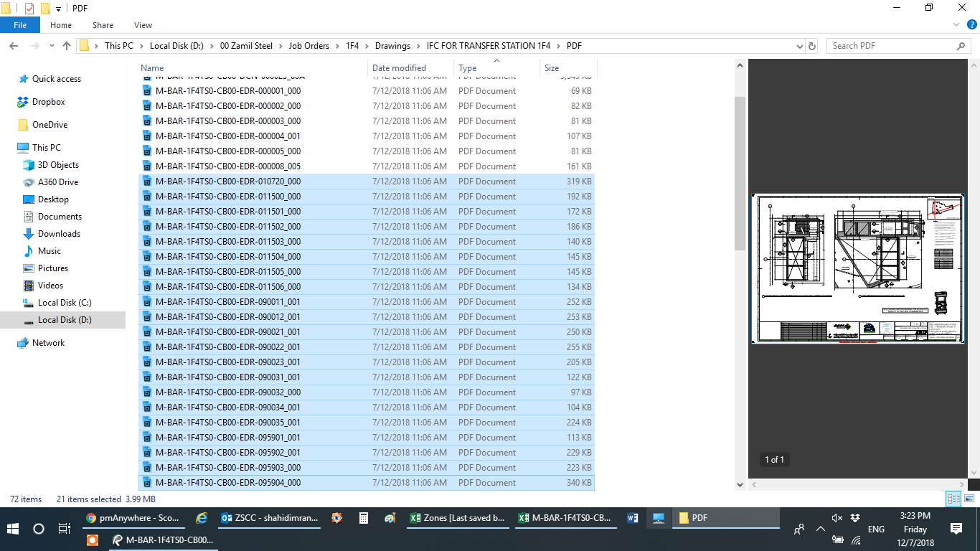
Task: Mute volume from the system tray speaker
Action: tap(837, 518)
